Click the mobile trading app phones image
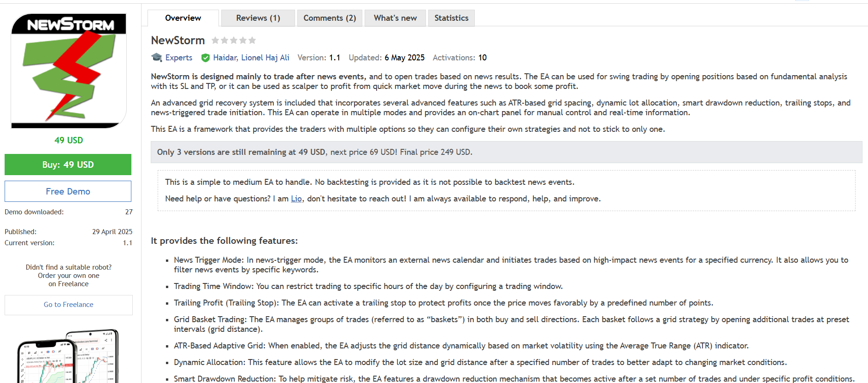 (69, 355)
